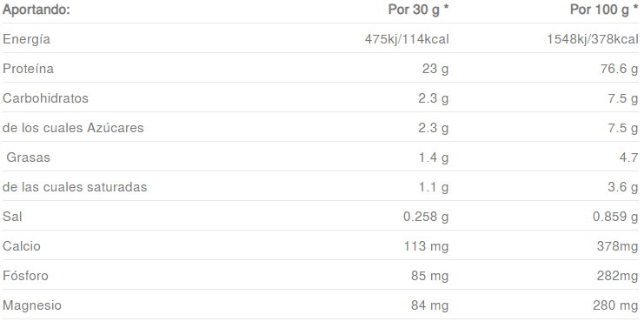Select the 'Sal' row label
644x335 pixels.
(x=12, y=217)
